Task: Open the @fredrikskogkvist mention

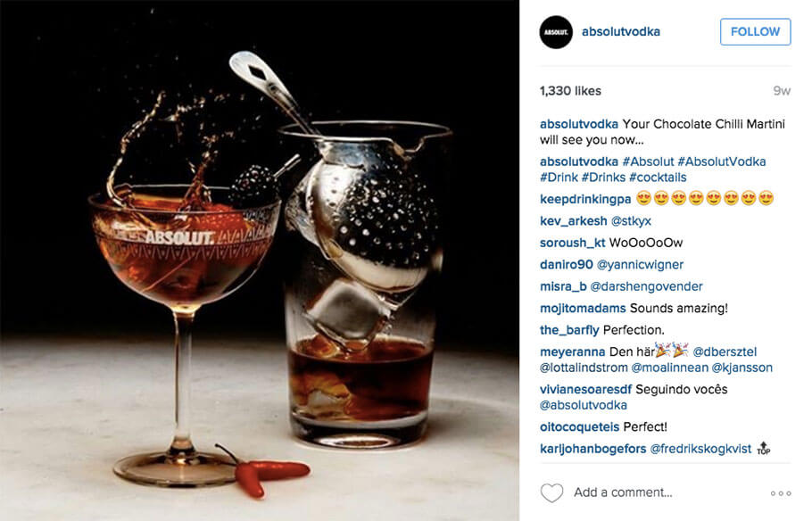Action: [x=700, y=449]
